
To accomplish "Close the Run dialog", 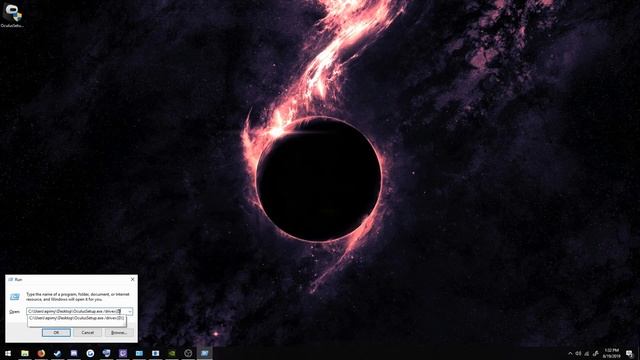I will click(132, 280).
